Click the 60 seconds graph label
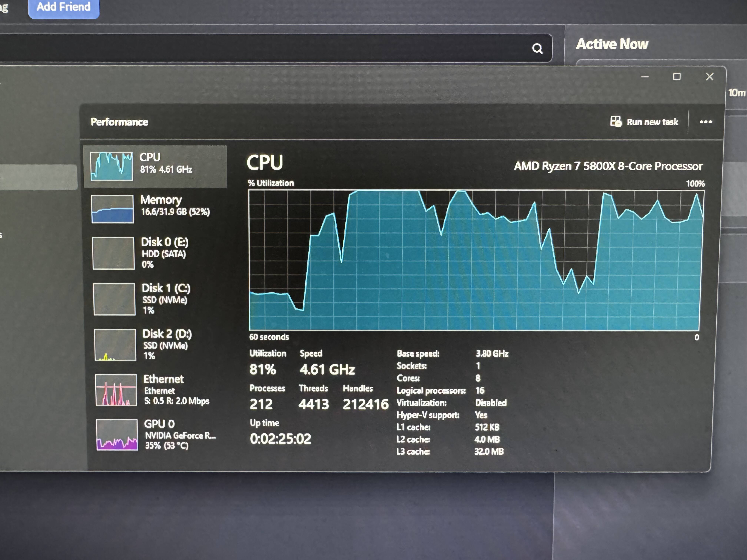The height and width of the screenshot is (560, 747). pyautogui.click(x=269, y=337)
